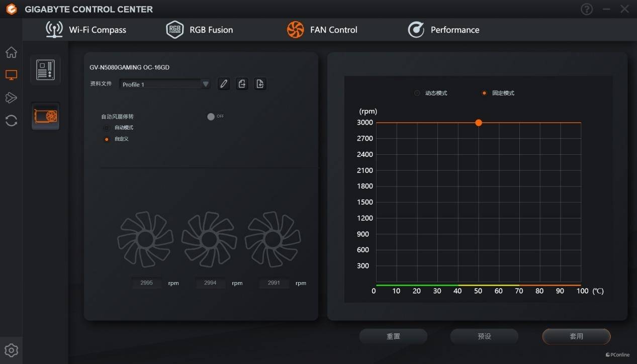Select the monitor icon in sidebar
The width and height of the screenshot is (637, 364).
point(11,75)
